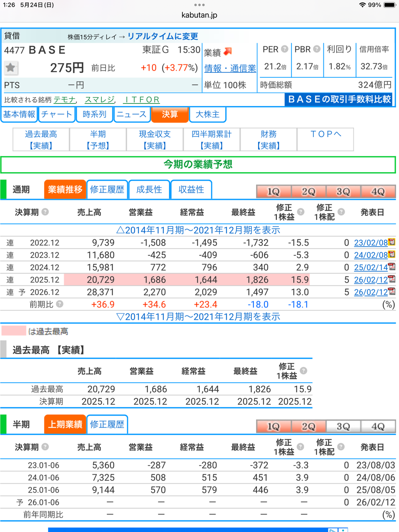This screenshot has height=532, width=399.
Task: Tap help icon beside 修正1株益 in 過去最高 table
Action: click(x=304, y=371)
